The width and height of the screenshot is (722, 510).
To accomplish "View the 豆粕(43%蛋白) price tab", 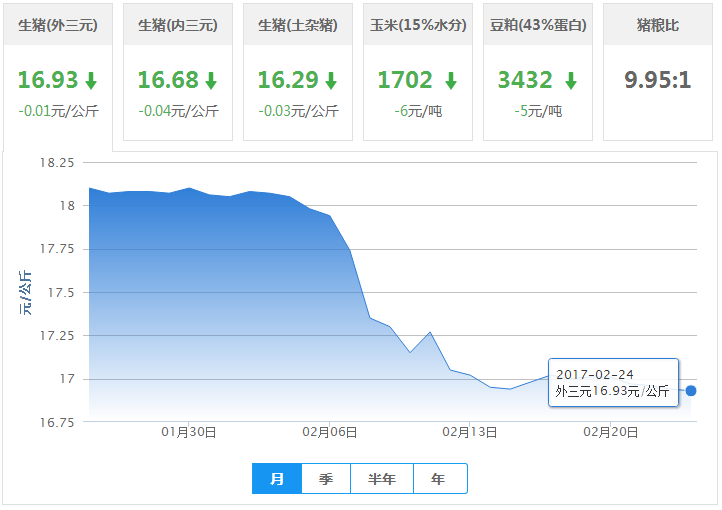I will pyautogui.click(x=538, y=25).
